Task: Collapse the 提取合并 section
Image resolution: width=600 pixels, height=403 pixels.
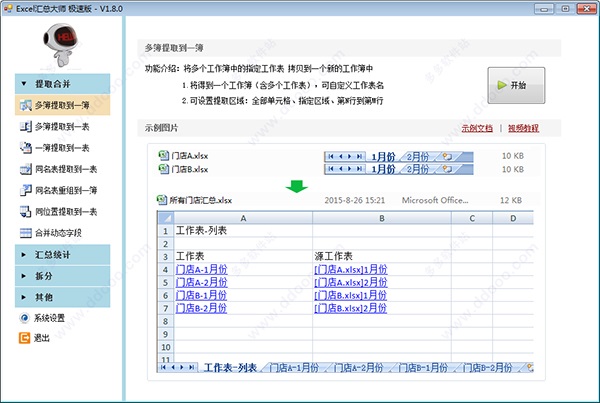Action: 62,84
